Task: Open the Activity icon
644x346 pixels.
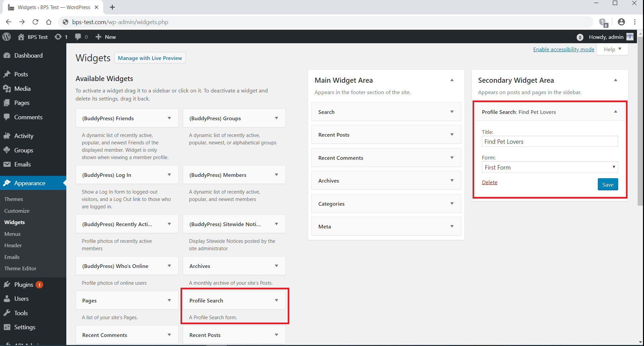Action: (7, 136)
